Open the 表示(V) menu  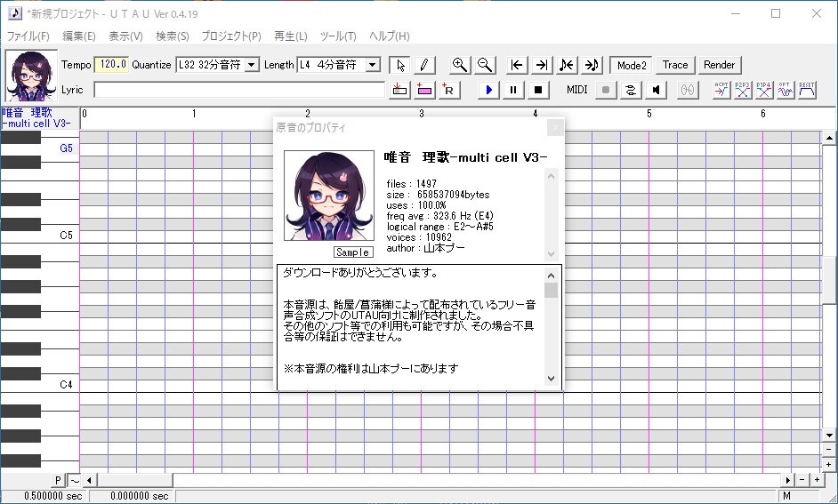coord(125,36)
